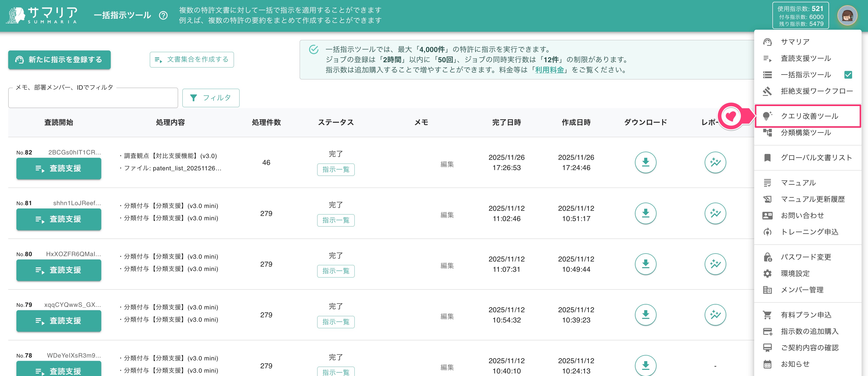The height and width of the screenshot is (376, 868).
Task: Open the user avatar menu
Action: click(x=847, y=15)
